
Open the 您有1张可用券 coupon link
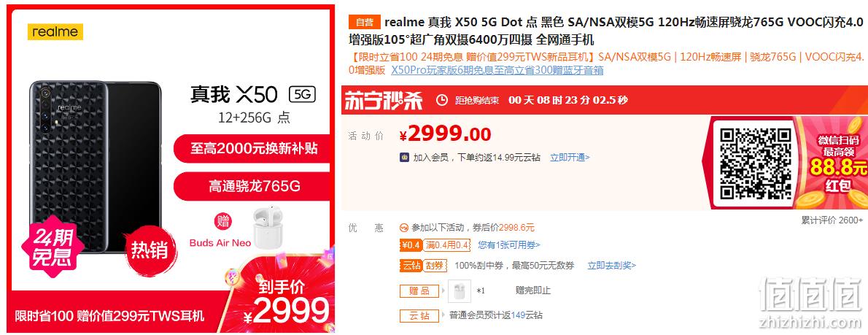click(508, 244)
